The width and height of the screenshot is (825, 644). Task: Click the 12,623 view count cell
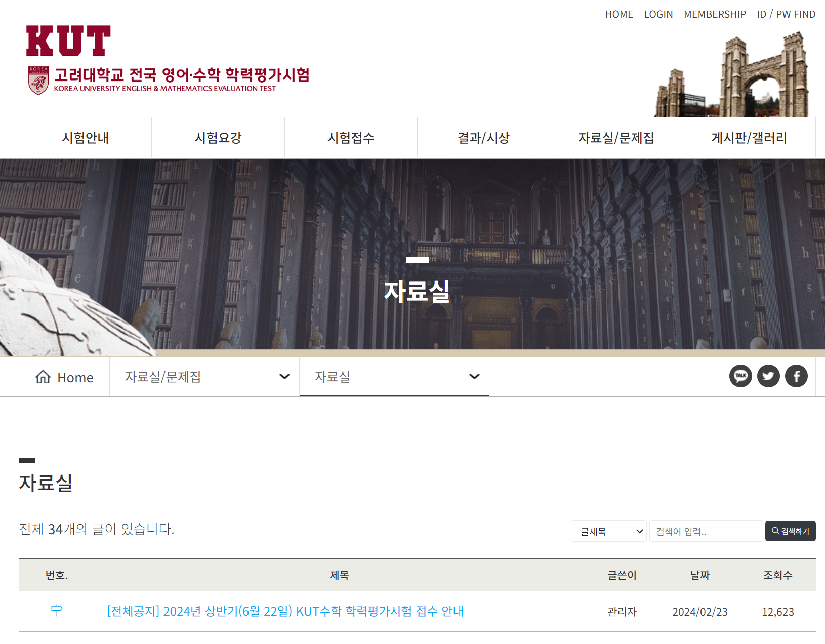point(778,612)
